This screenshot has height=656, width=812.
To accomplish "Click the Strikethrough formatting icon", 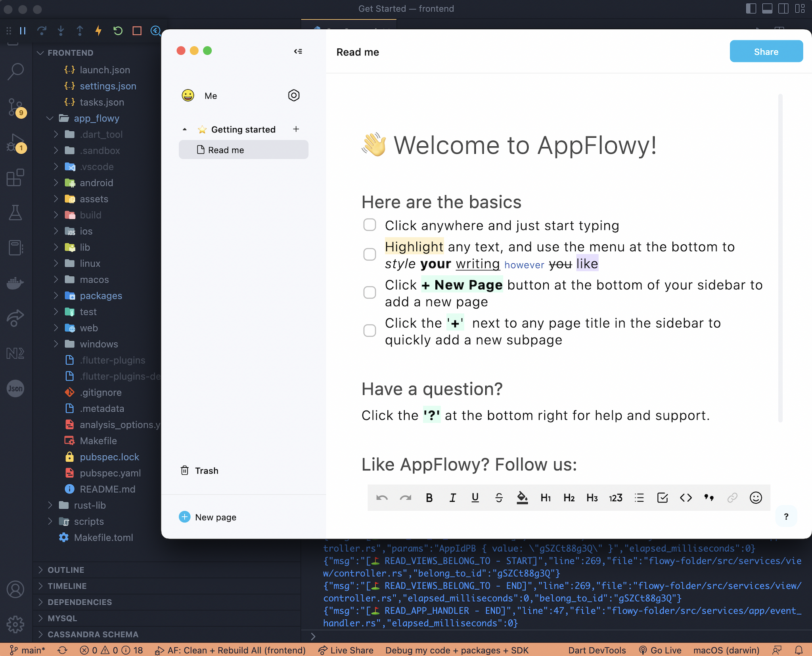I will (498, 497).
